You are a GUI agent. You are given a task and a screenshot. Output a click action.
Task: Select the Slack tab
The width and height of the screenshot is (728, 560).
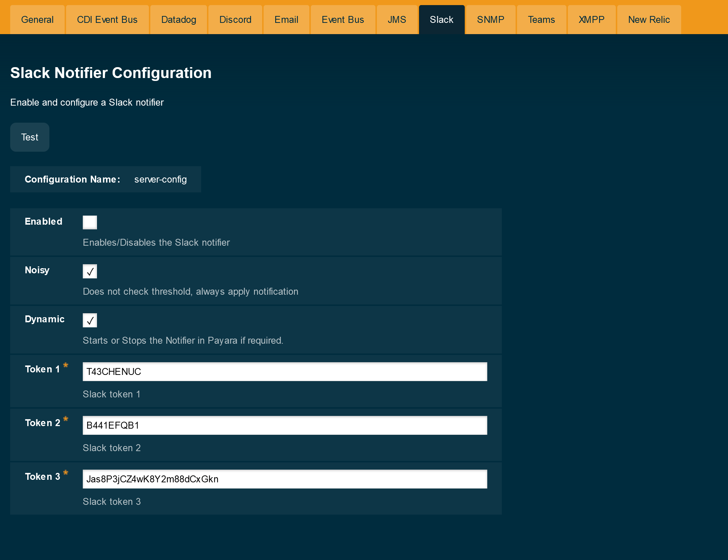click(442, 19)
